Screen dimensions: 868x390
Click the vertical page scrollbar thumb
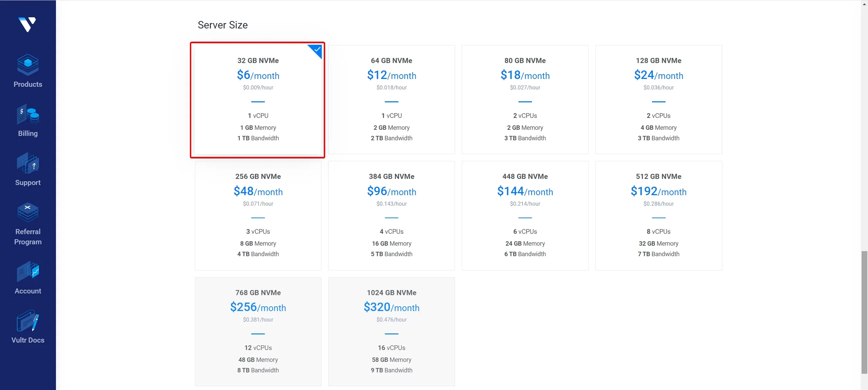[864, 312]
